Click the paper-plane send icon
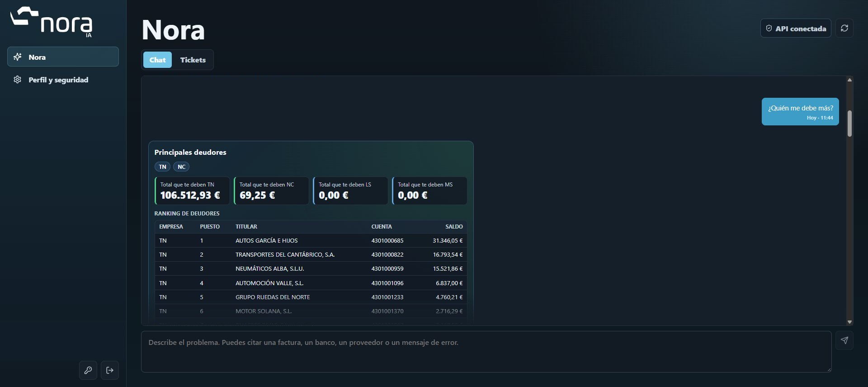This screenshot has height=387, width=868. coord(844,340)
